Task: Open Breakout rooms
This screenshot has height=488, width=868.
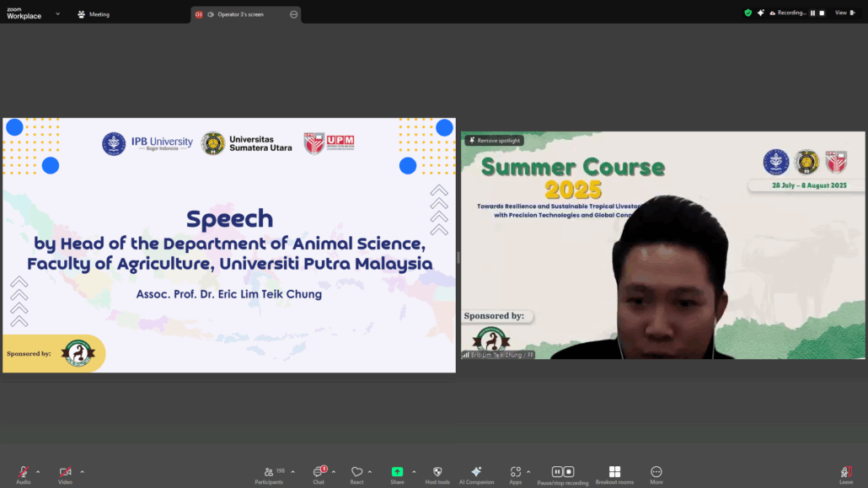Action: 614,472
